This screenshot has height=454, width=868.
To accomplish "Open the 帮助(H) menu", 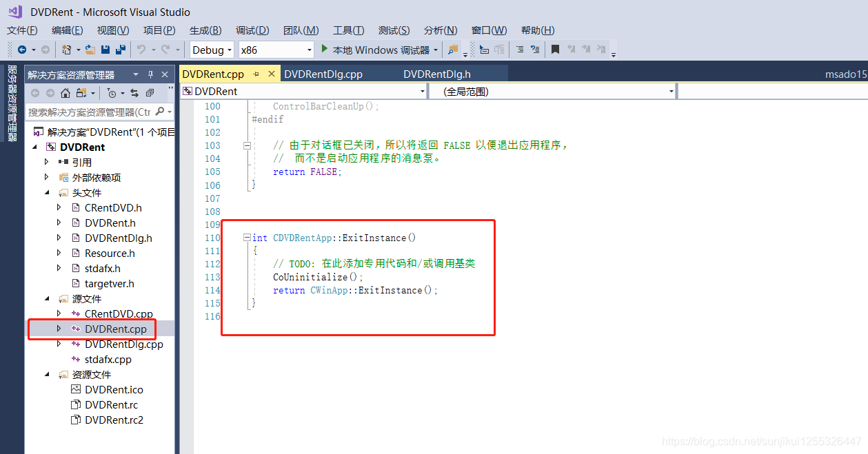I will point(538,30).
